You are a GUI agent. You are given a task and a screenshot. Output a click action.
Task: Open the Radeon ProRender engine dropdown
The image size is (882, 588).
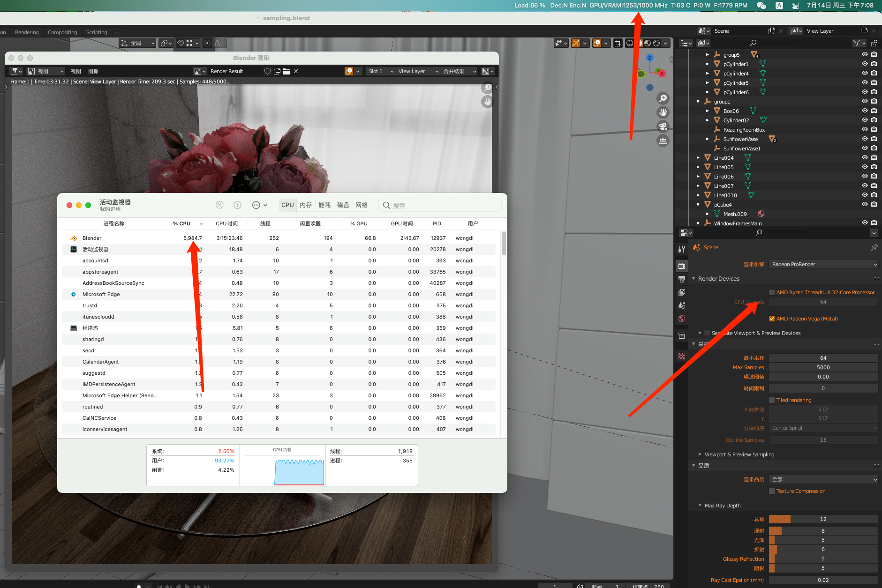pos(823,264)
